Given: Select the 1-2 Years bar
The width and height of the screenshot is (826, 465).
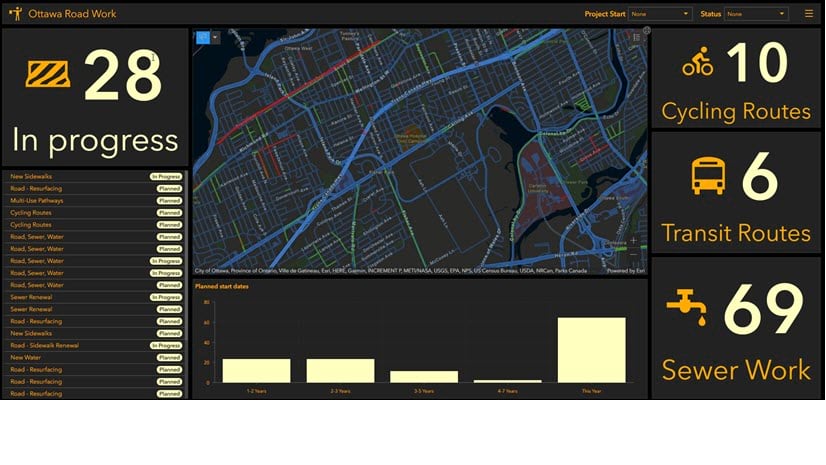Looking at the screenshot, I should pos(256,371).
